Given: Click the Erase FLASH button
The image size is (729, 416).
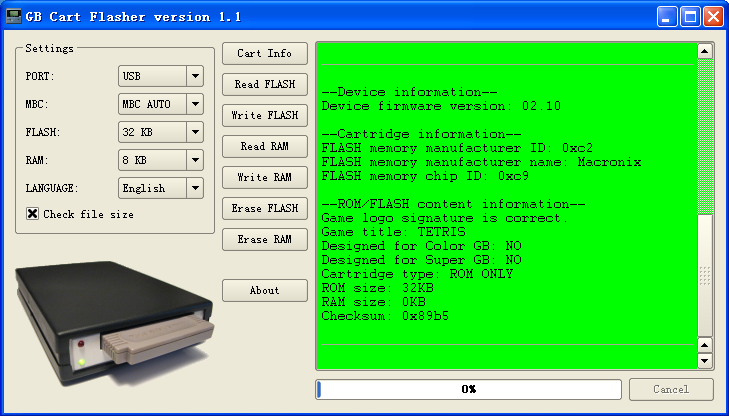Looking at the screenshot, I should pyautogui.click(x=265, y=208).
